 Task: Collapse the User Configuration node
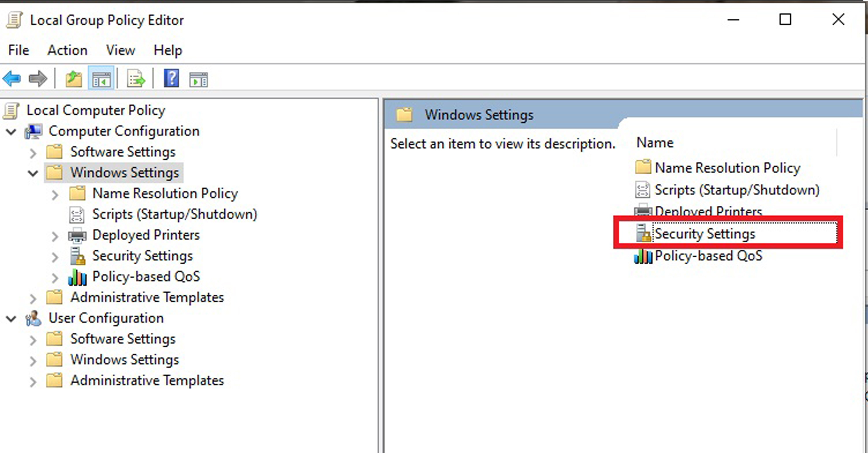(x=11, y=318)
